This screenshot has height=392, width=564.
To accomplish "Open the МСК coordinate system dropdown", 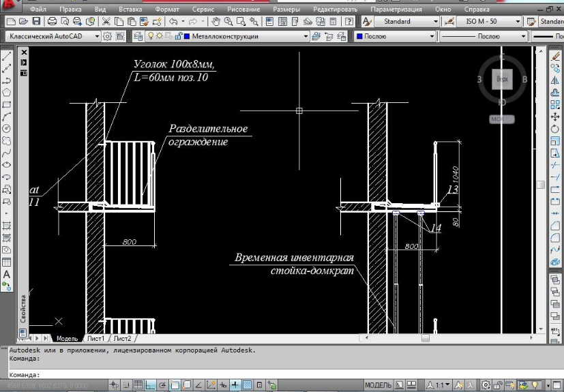I will (502, 119).
